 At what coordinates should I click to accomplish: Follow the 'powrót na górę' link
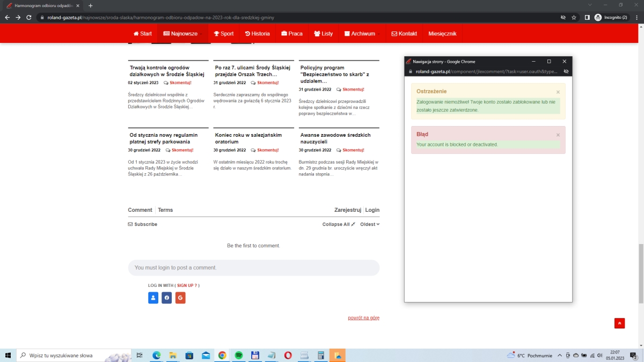coord(363,318)
